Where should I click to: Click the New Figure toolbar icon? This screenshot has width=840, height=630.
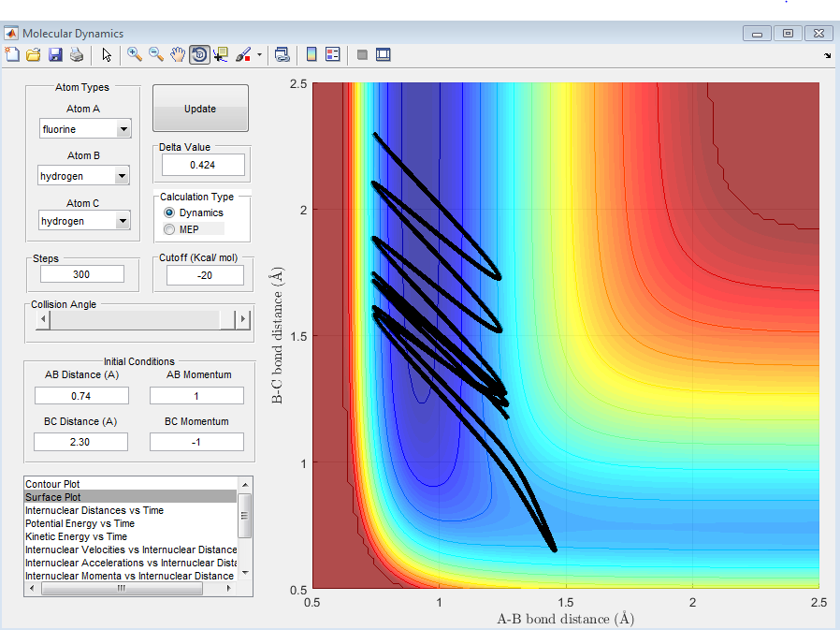pos(12,55)
